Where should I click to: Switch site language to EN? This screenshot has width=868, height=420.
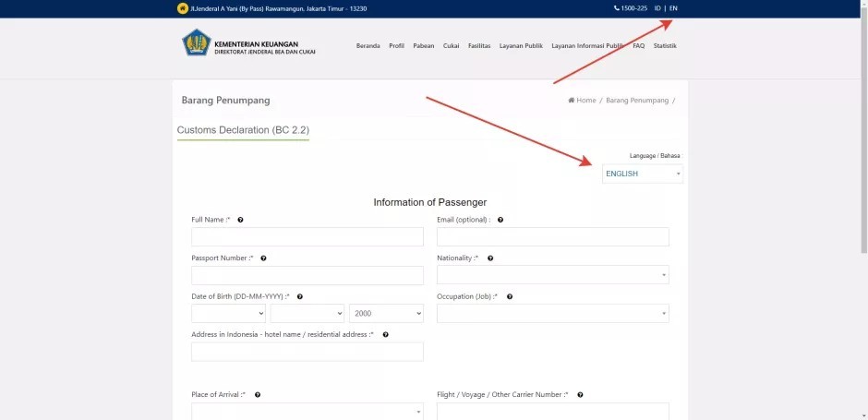(x=673, y=8)
